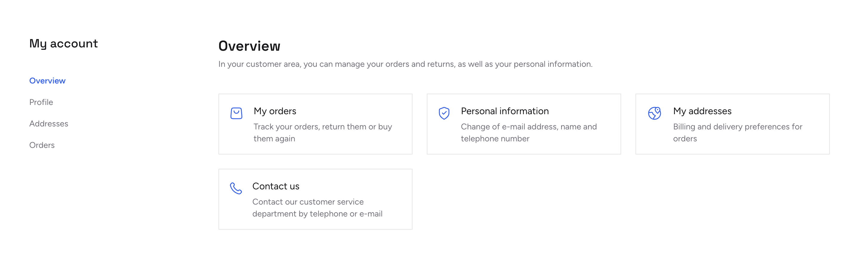
Task: Click the "In your customer area" intro text
Action: [x=405, y=64]
